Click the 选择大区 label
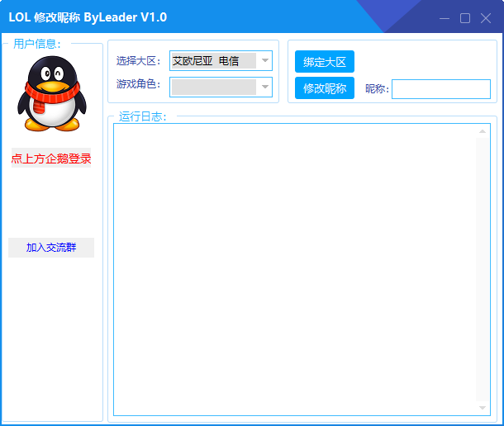This screenshot has height=426, width=504. pos(138,61)
